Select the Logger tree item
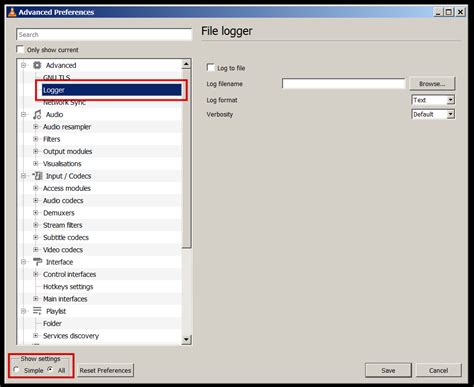The image size is (474, 387). (x=112, y=90)
